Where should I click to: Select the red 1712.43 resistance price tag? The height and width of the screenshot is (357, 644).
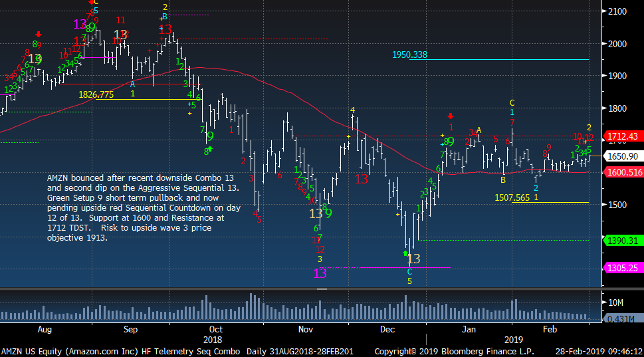[x=623, y=136]
